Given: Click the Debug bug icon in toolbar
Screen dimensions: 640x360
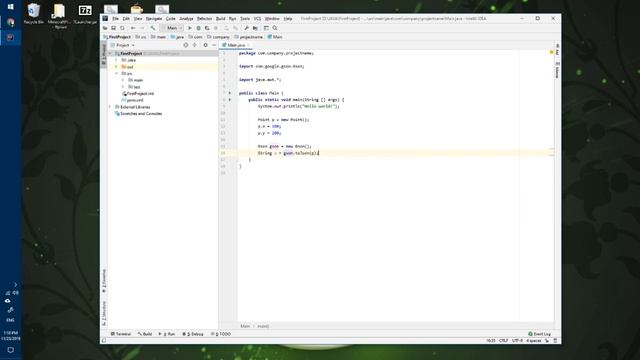Looking at the screenshot, I should [198, 28].
